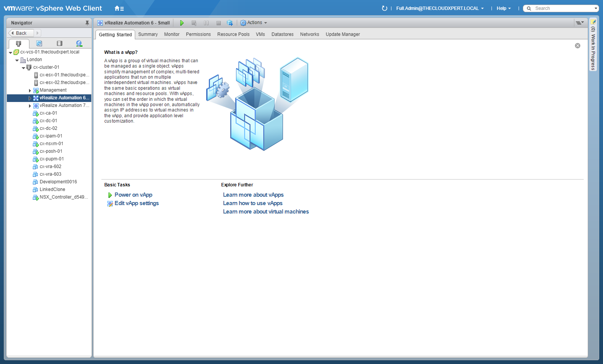Open the Hosts and Clusters navigator tab
Viewport: 603px width, 364px height.
click(18, 44)
